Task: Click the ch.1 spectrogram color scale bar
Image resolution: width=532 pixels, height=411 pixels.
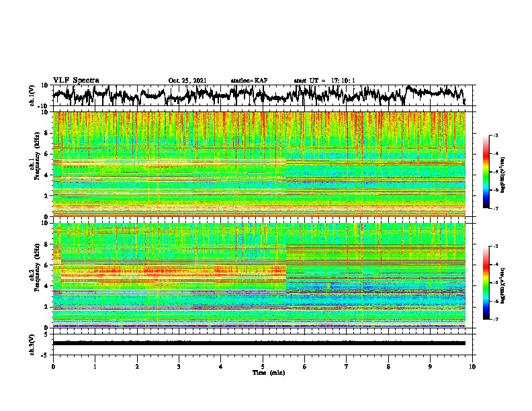Action: click(486, 172)
